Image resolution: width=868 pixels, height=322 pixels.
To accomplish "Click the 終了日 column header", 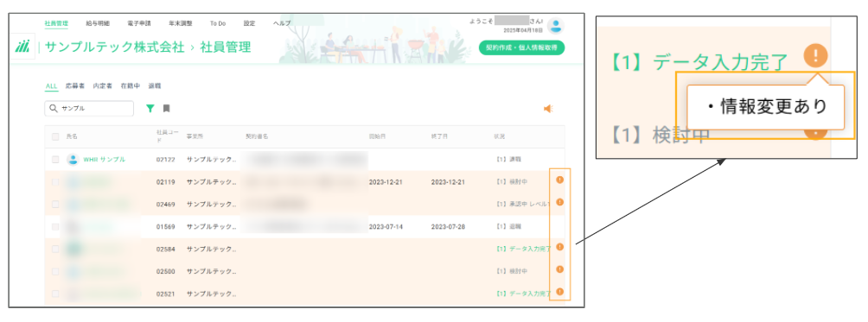I will tap(439, 136).
